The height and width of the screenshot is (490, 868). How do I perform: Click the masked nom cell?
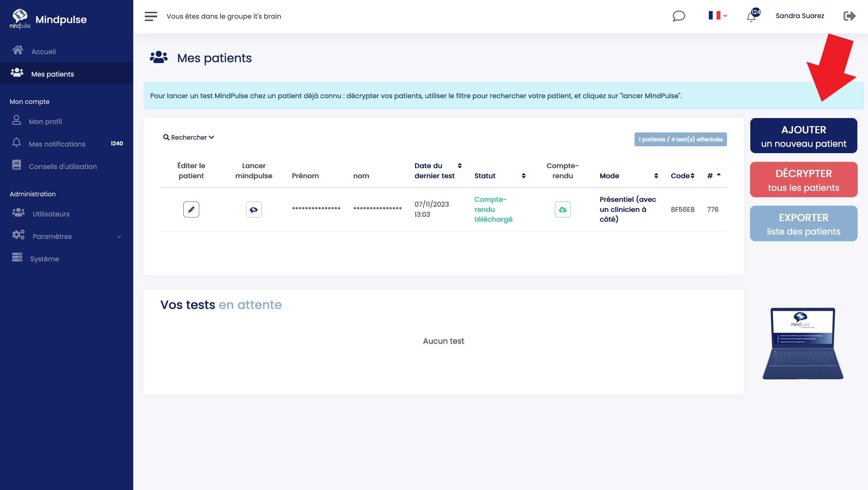click(377, 209)
